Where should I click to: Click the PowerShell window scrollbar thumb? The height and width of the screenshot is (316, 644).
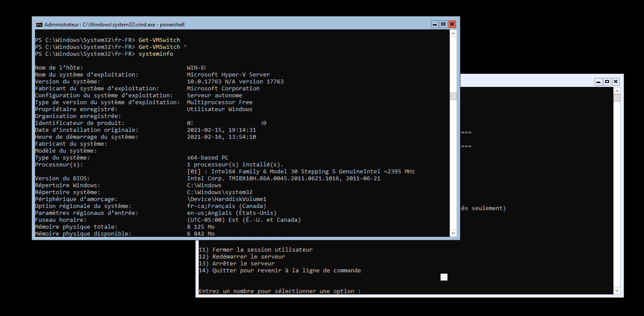pyautogui.click(x=453, y=96)
